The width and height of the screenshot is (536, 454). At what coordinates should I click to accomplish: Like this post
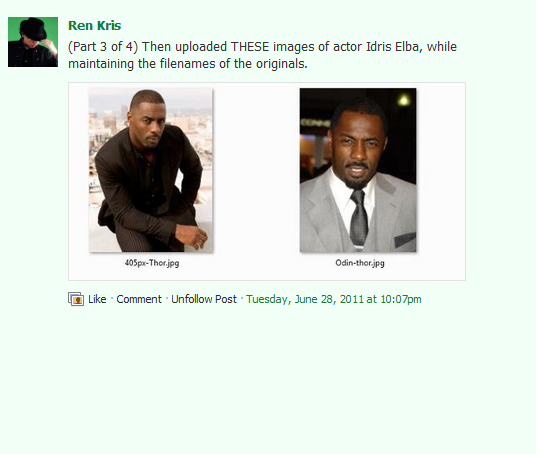point(97,299)
